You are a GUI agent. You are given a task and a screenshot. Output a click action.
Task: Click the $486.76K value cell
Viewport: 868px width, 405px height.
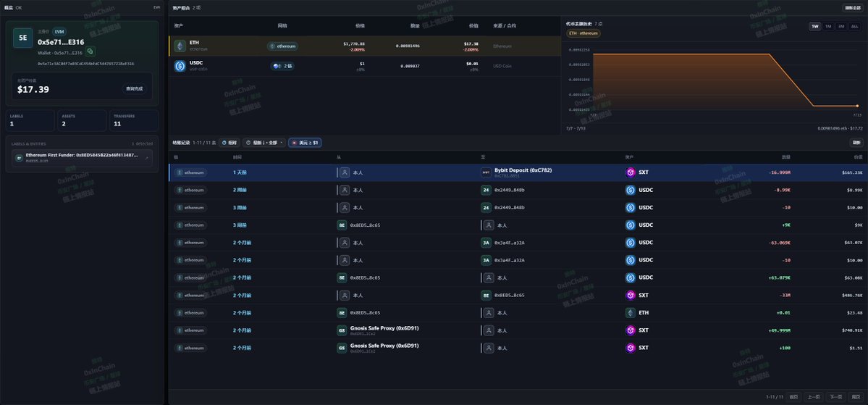coord(851,296)
